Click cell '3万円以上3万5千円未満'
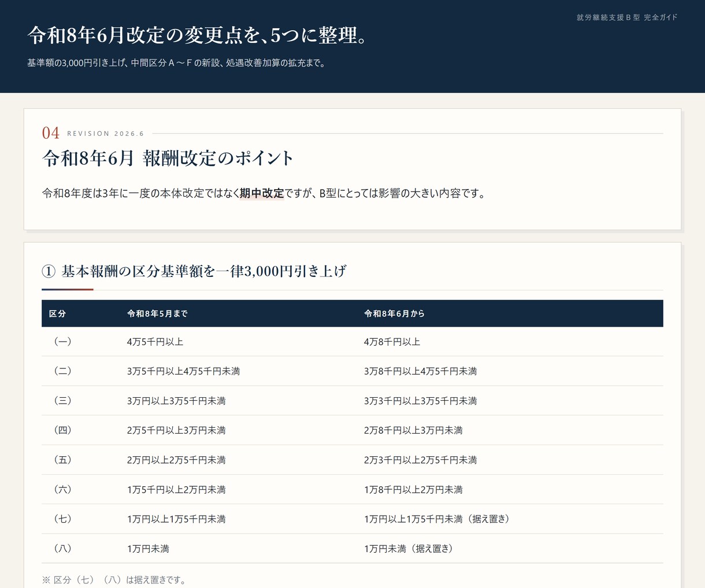 pyautogui.click(x=176, y=401)
